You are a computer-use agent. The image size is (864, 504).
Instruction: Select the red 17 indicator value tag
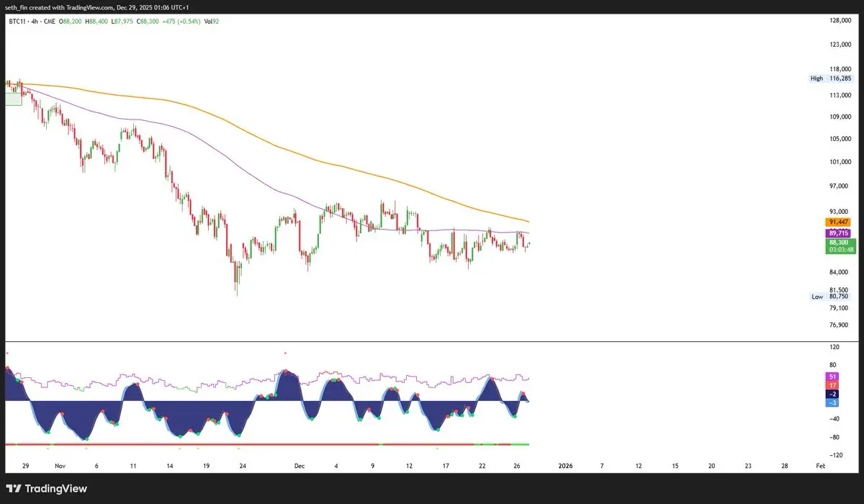pyautogui.click(x=833, y=385)
